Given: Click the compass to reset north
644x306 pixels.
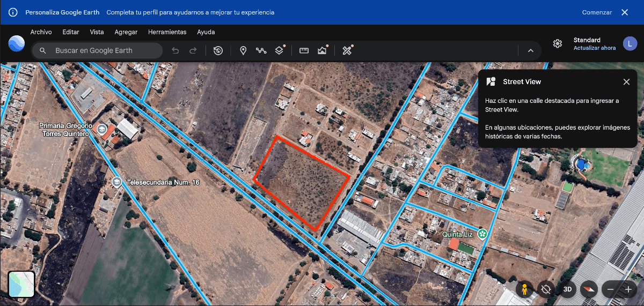Looking at the screenshot, I should coord(589,289).
